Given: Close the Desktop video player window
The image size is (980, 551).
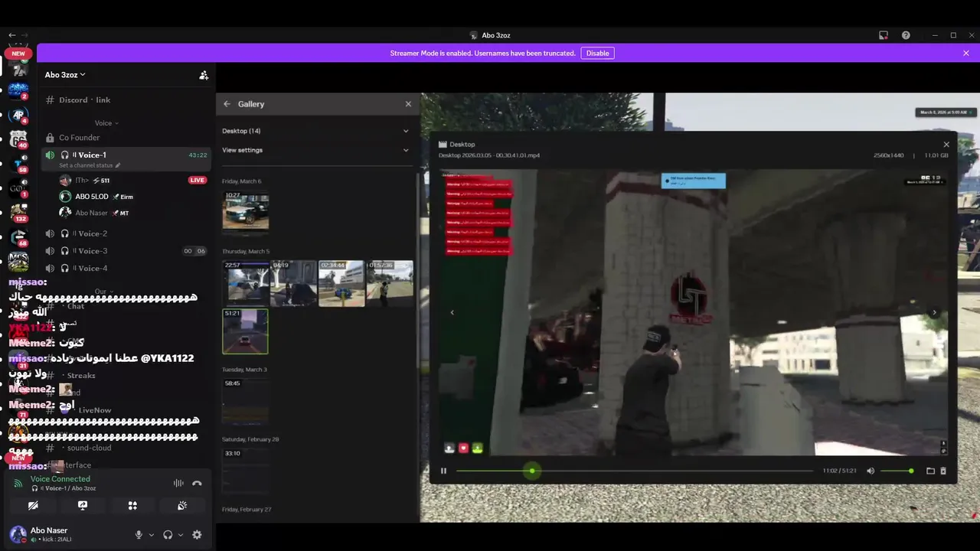Looking at the screenshot, I should (946, 145).
